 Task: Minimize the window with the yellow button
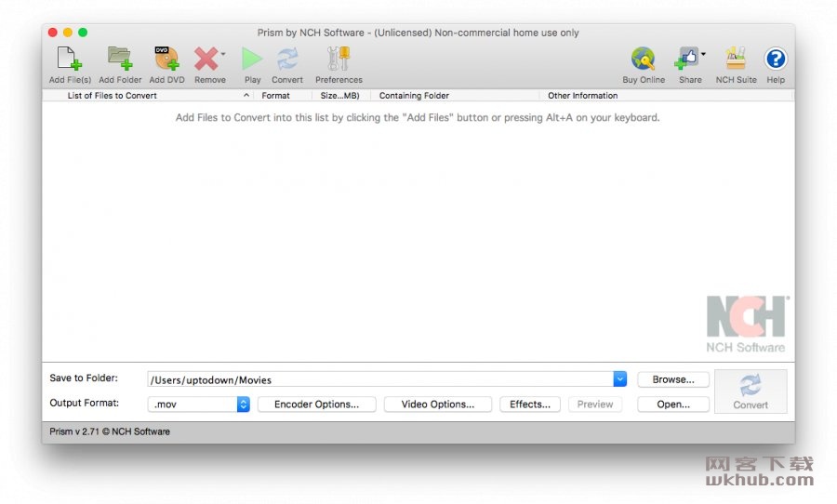click(68, 33)
